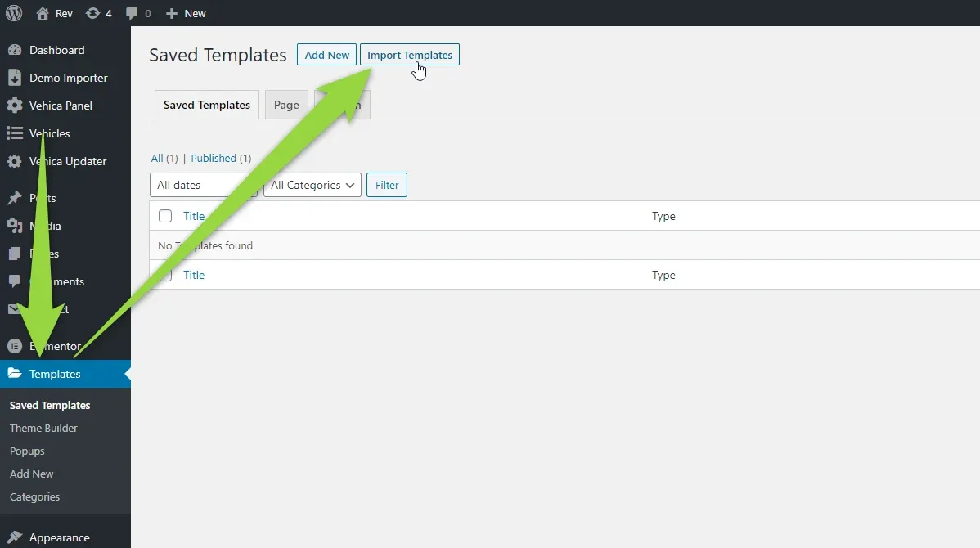Click the Add New button beside heading
Screen dimensions: 980x548
tap(327, 54)
